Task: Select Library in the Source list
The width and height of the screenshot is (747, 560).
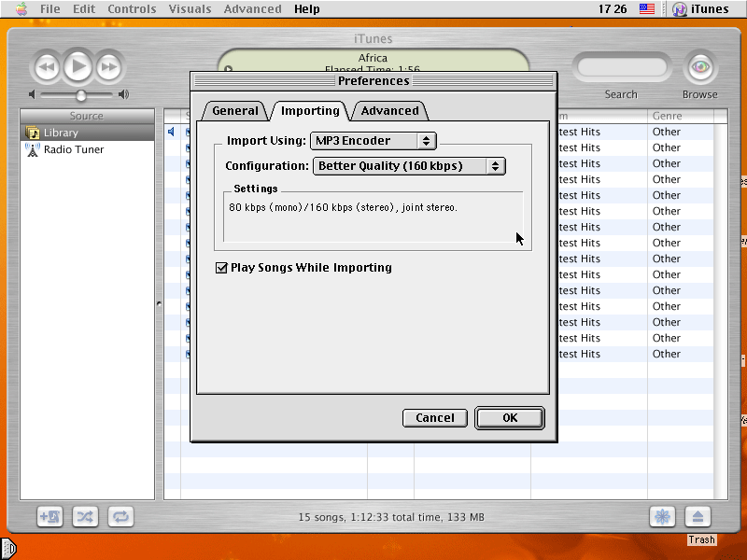Action: [x=87, y=133]
